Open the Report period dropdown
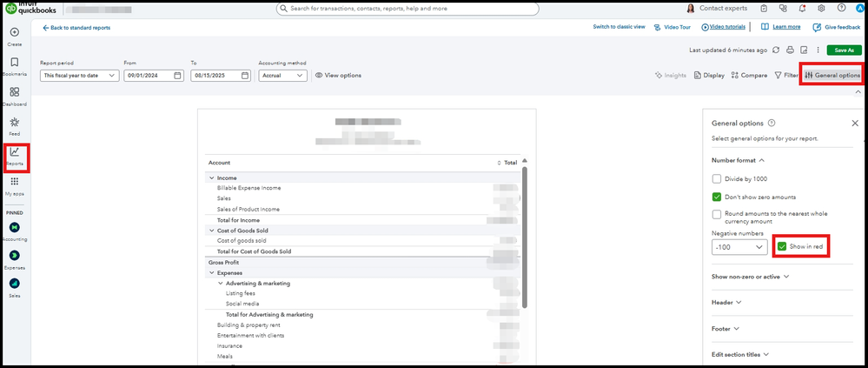The height and width of the screenshot is (368, 868). tap(79, 76)
